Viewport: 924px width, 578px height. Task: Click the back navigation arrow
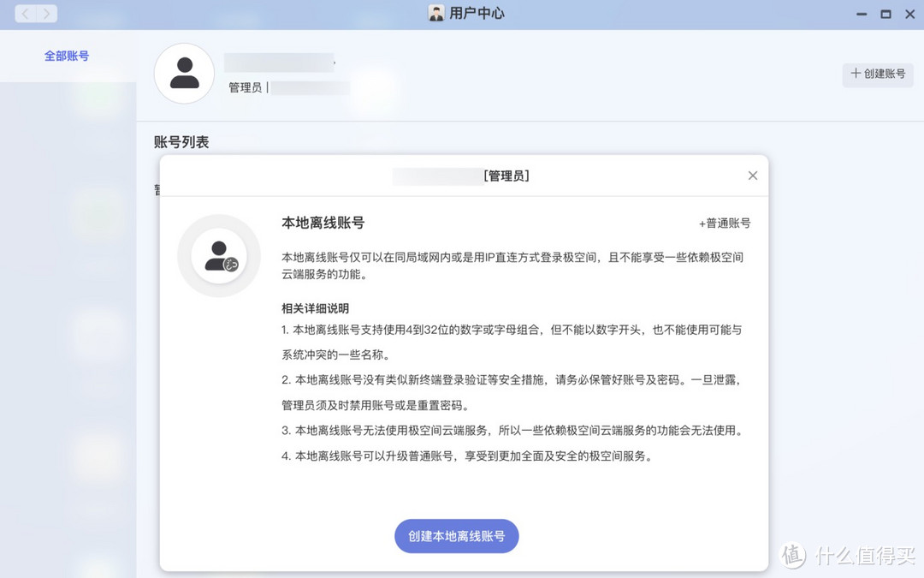pyautogui.click(x=26, y=14)
